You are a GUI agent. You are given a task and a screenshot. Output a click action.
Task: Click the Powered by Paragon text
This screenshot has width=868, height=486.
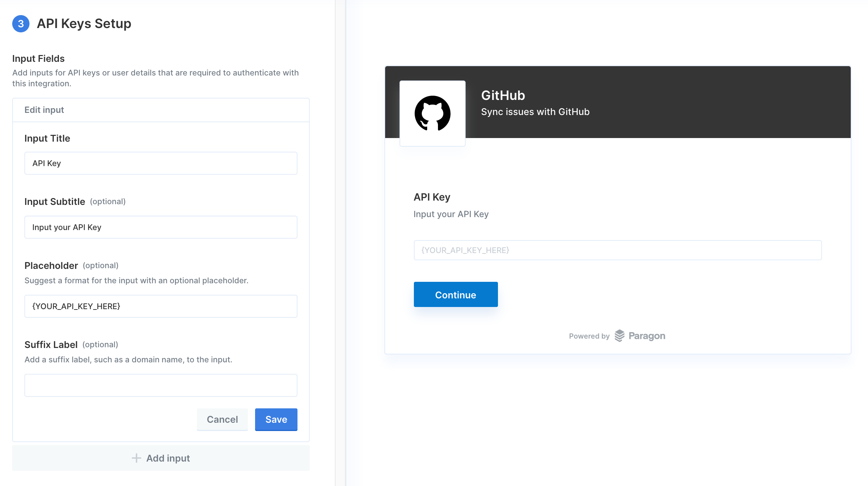click(x=617, y=336)
